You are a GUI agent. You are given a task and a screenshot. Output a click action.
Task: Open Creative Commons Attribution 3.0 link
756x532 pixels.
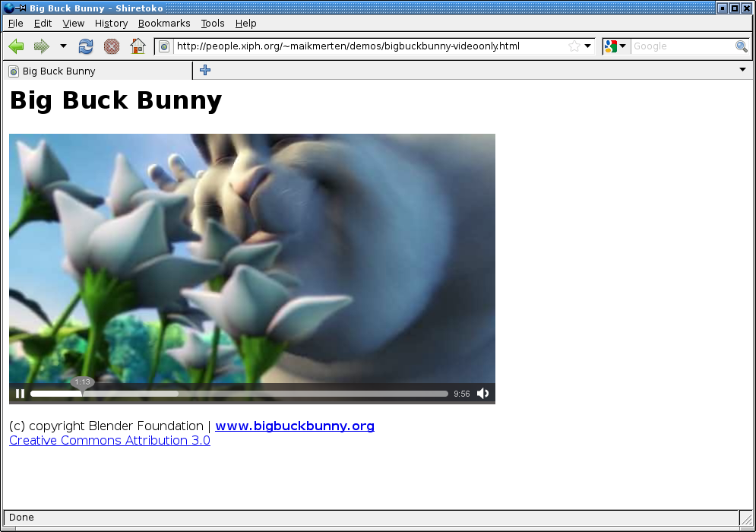pyautogui.click(x=109, y=441)
